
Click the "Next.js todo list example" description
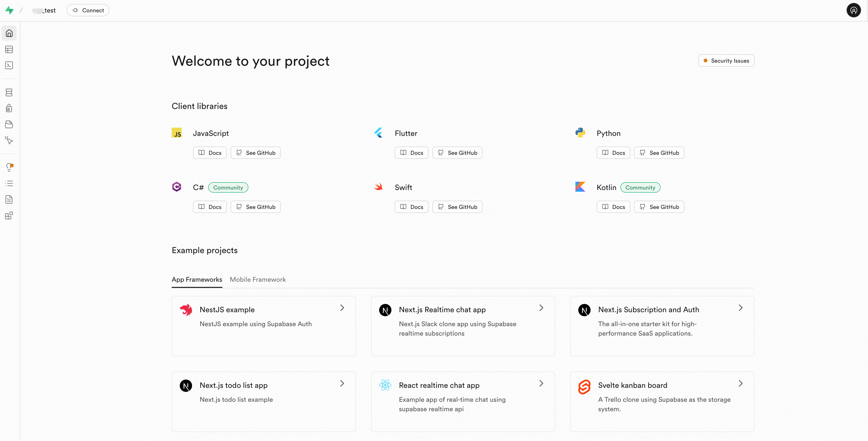point(236,400)
